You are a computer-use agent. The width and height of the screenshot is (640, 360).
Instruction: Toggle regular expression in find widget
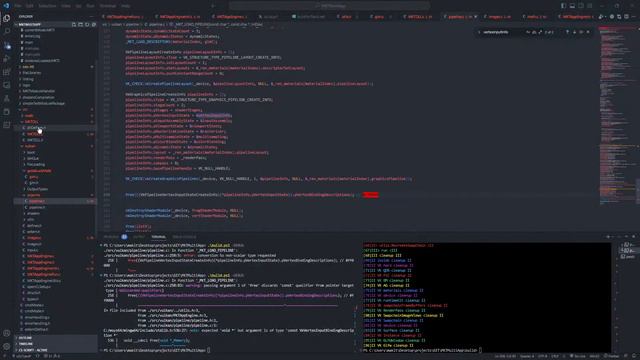(x=540, y=32)
